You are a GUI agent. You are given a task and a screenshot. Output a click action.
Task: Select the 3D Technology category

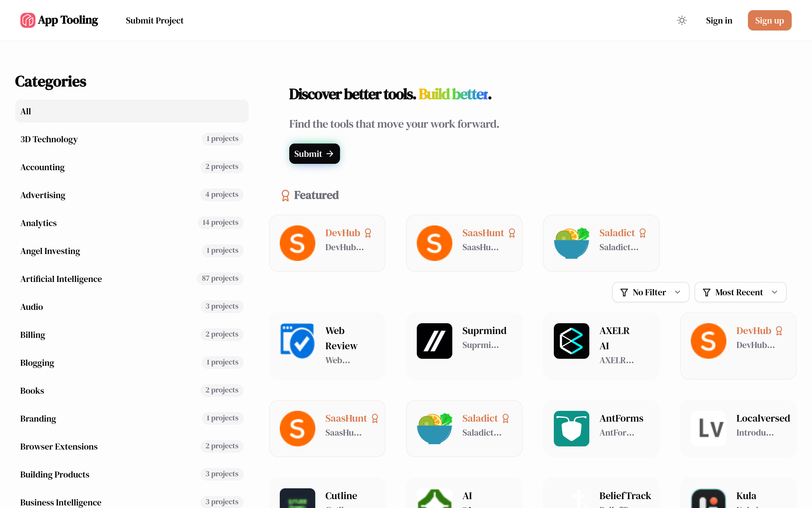(x=132, y=139)
